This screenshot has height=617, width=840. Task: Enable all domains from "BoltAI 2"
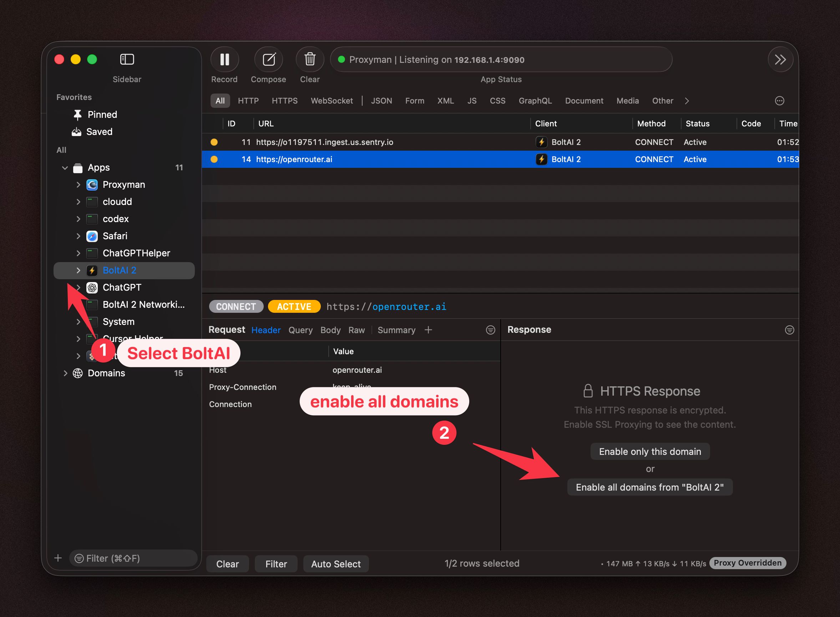(x=650, y=487)
